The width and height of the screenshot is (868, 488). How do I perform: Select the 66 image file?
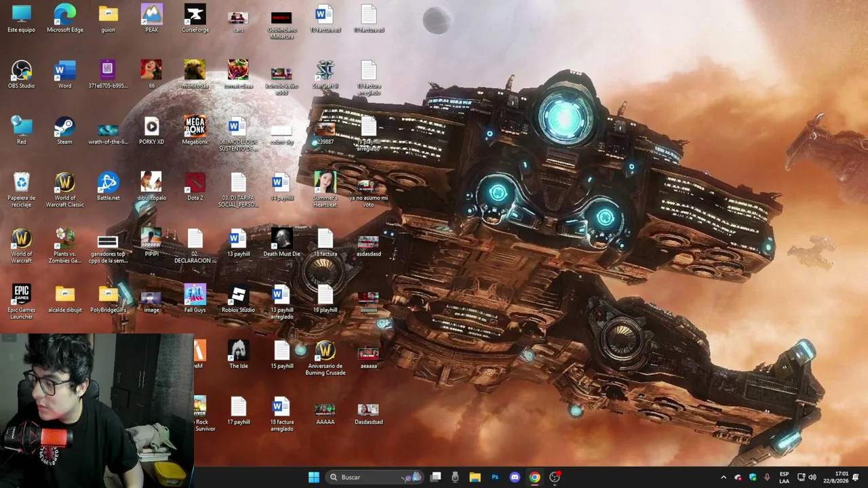pyautogui.click(x=151, y=75)
